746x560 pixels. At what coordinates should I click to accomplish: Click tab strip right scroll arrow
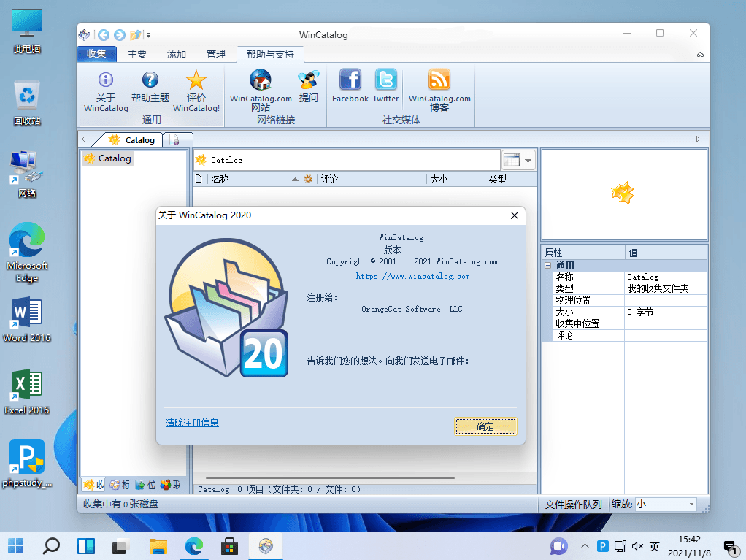tap(698, 139)
